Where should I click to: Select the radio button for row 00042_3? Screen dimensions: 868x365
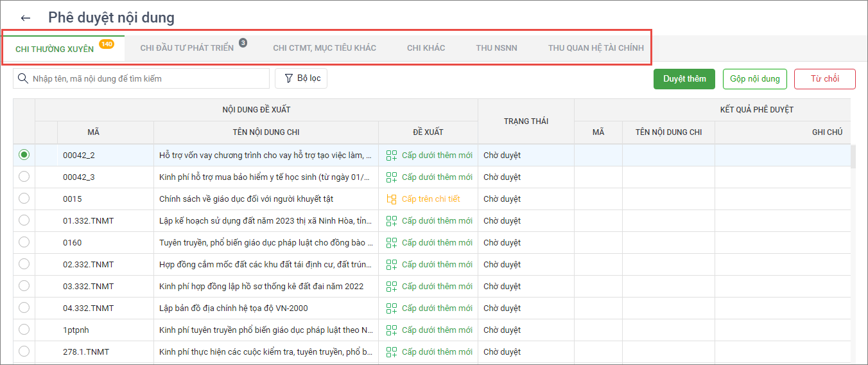tap(24, 177)
